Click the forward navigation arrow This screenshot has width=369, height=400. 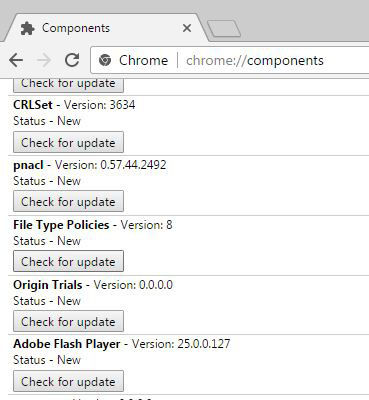click(44, 60)
